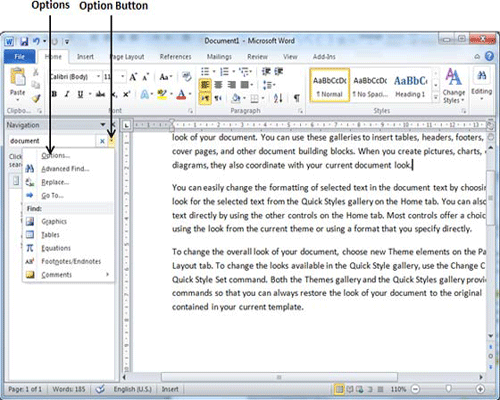The image size is (500, 400).
Task: Toggle Show/Hide paragraph marks
Action: [296, 98]
